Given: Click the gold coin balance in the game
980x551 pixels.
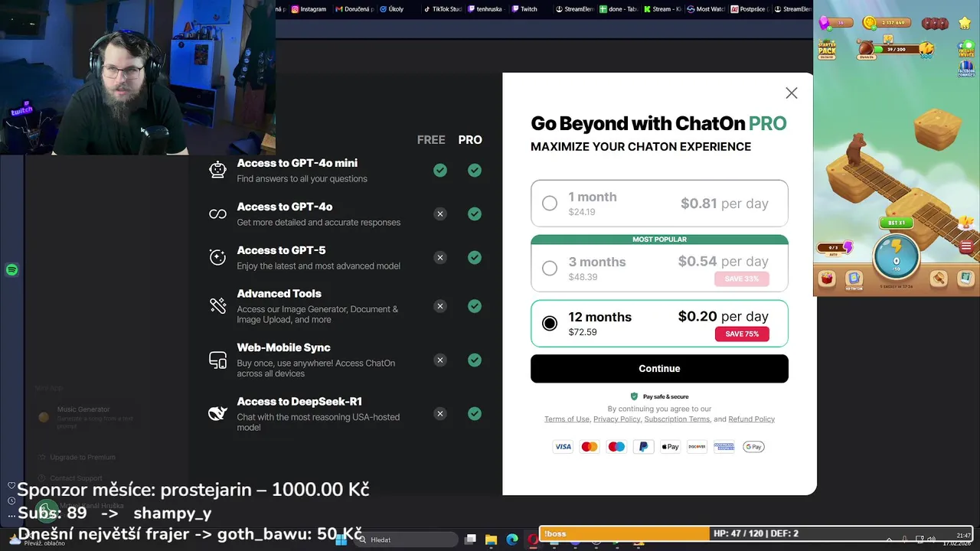Looking at the screenshot, I should pyautogui.click(x=887, y=23).
